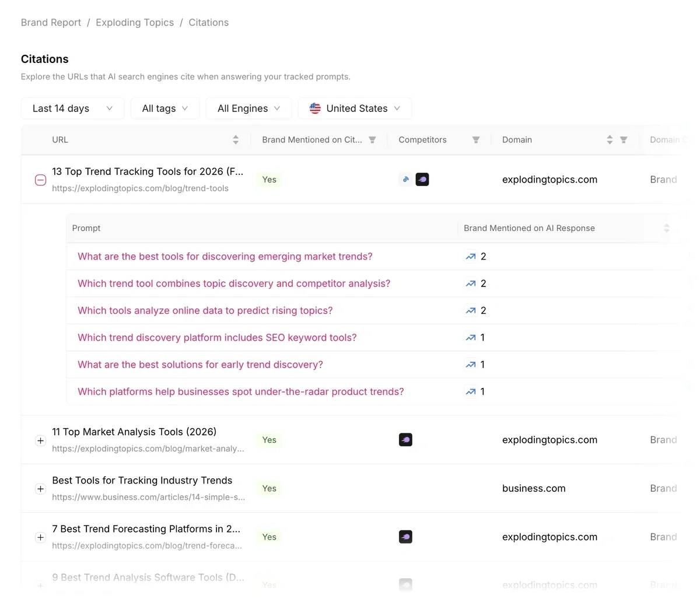Open the business.com articles URL

tap(149, 498)
